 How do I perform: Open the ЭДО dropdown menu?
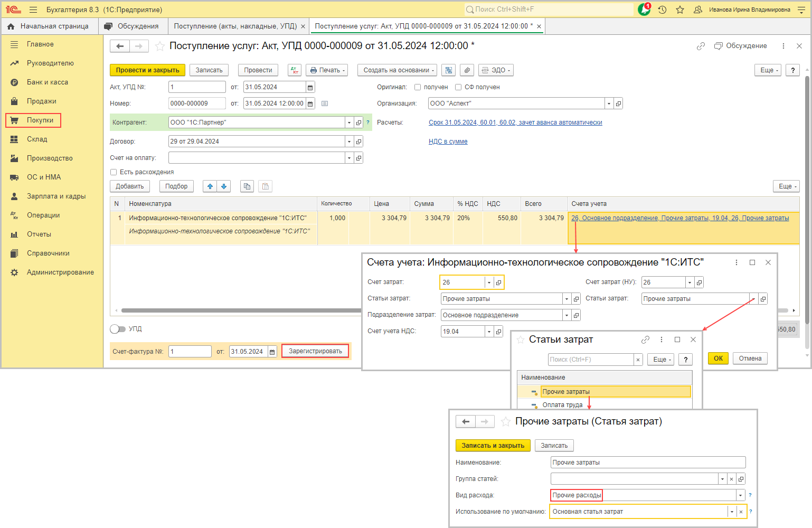tap(496, 70)
